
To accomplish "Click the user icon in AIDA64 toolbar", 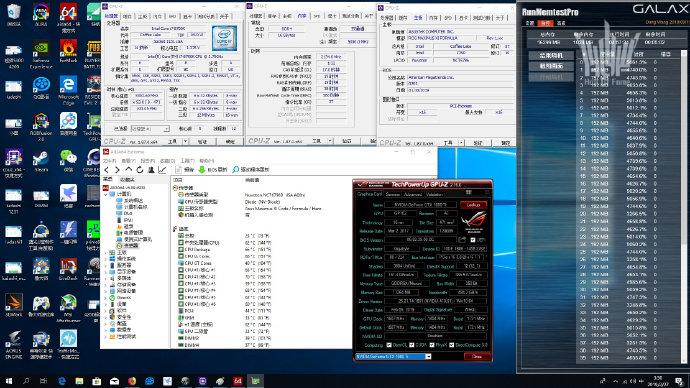I will (151, 170).
